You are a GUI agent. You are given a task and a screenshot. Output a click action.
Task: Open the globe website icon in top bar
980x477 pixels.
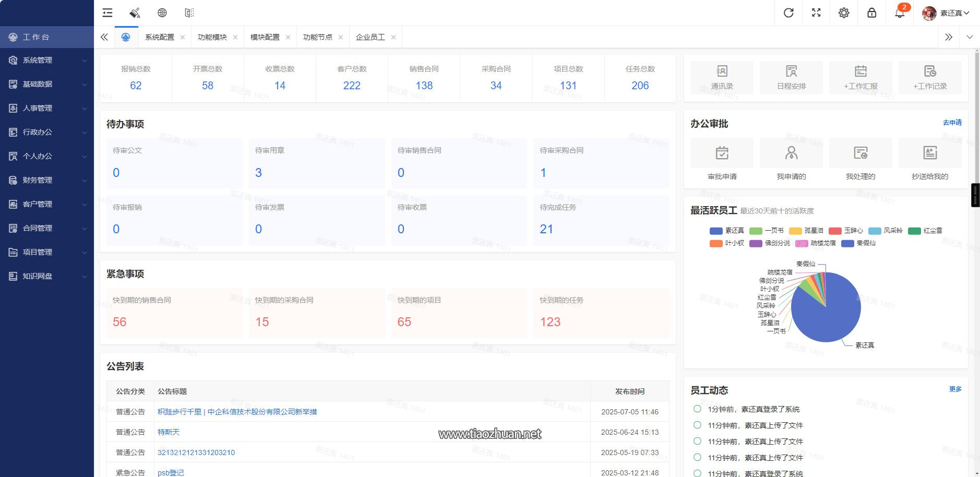tap(162, 13)
